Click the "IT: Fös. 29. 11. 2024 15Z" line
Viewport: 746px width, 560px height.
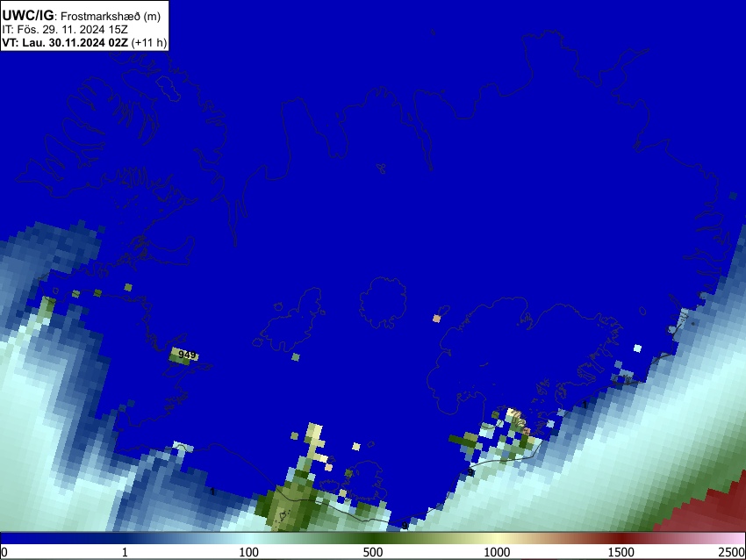pos(65,30)
